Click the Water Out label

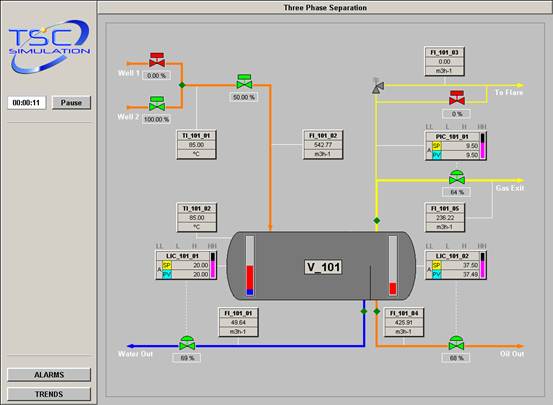tap(135, 354)
